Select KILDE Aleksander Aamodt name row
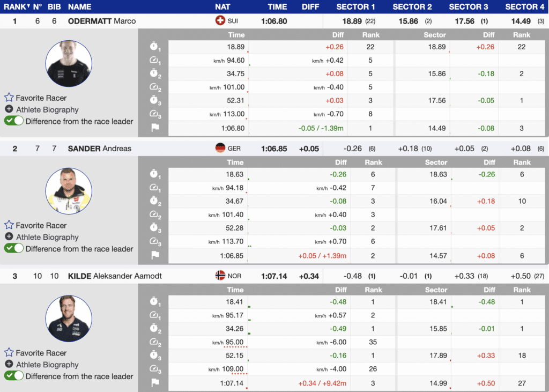 pyautogui.click(x=115, y=276)
